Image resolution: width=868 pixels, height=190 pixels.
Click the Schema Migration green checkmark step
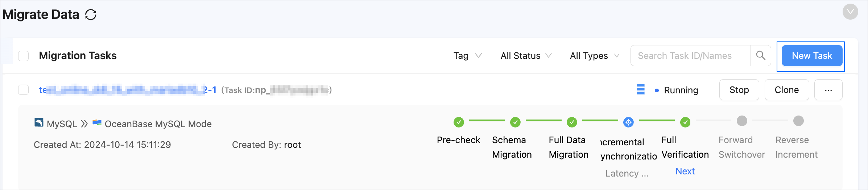515,122
